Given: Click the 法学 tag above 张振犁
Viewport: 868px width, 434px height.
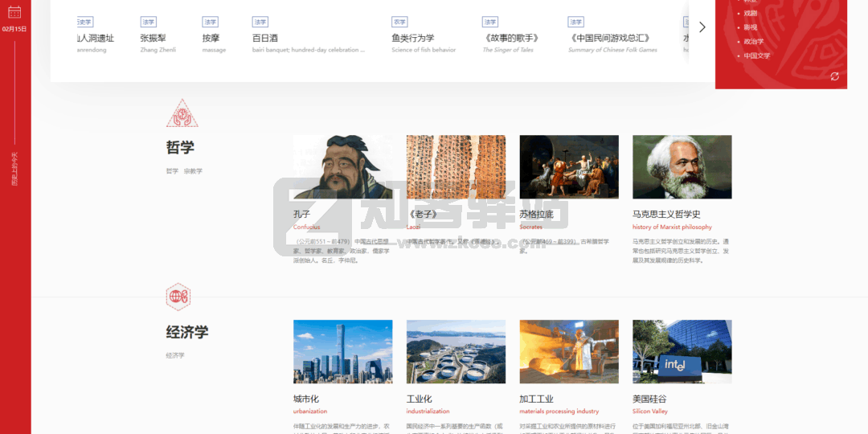Looking at the screenshot, I should (149, 23).
